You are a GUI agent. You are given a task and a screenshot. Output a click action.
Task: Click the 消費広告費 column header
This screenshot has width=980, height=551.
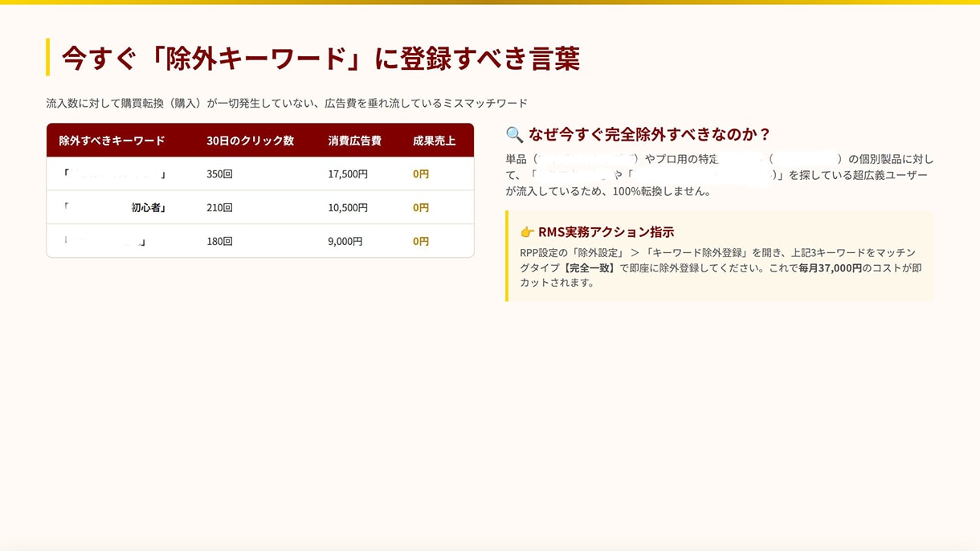354,141
